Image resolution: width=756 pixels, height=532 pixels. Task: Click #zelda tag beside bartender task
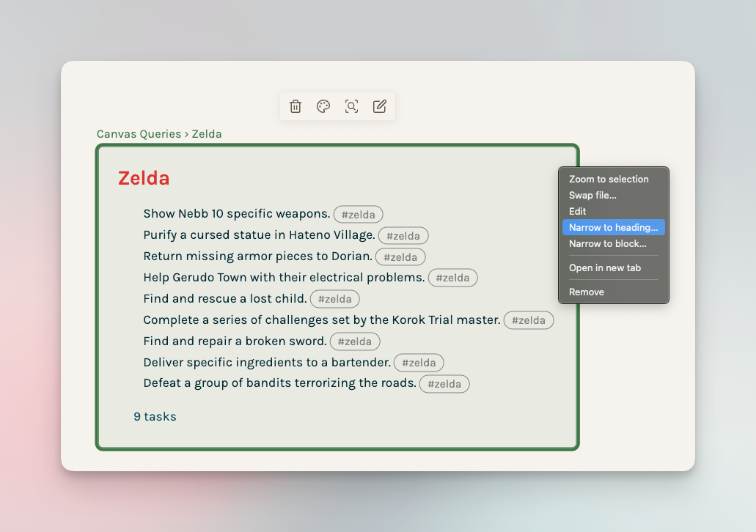(x=419, y=363)
